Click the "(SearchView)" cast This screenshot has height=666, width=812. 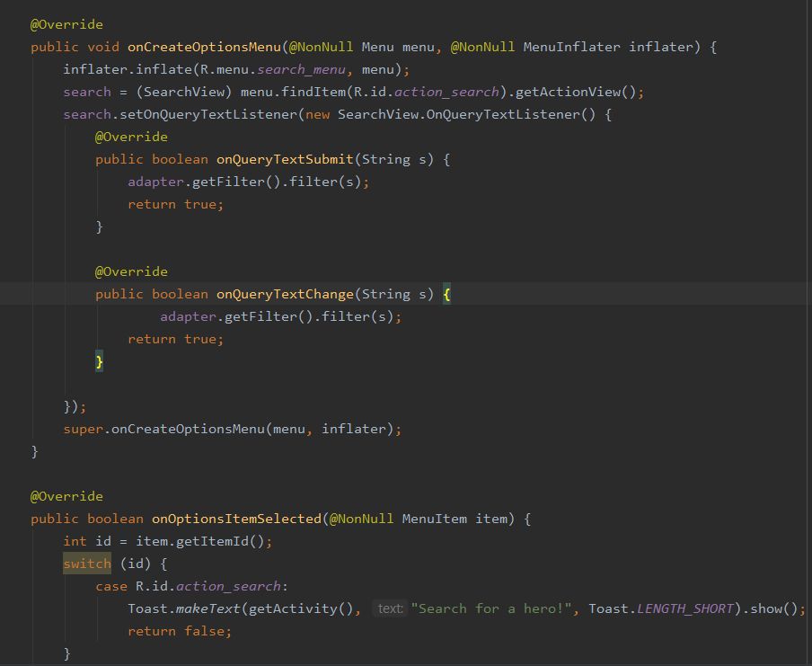tap(184, 93)
